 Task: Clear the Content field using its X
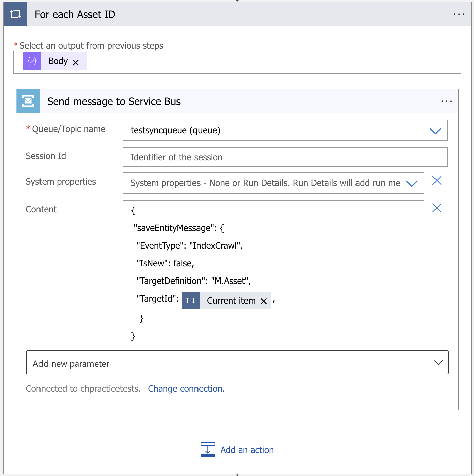(x=437, y=208)
